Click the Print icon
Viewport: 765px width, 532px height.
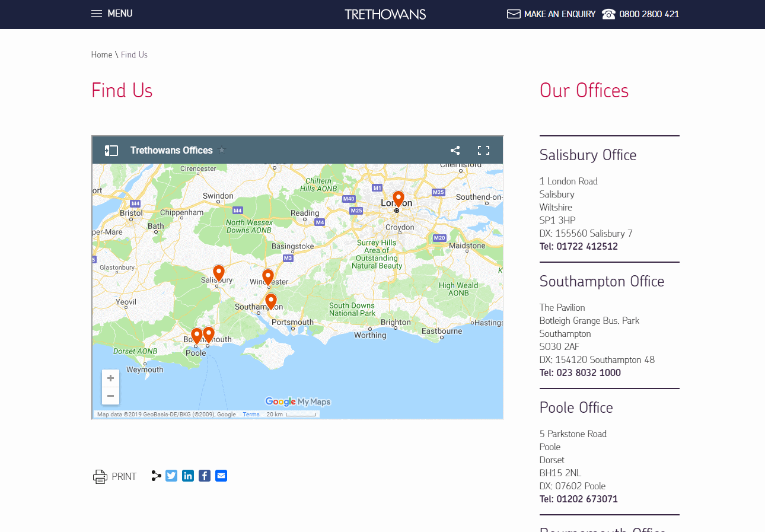click(x=100, y=476)
